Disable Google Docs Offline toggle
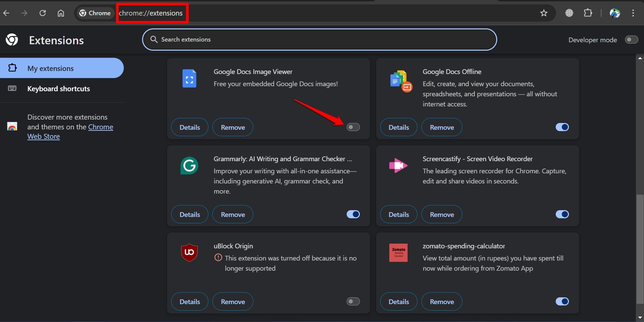The width and height of the screenshot is (644, 322). point(562,127)
